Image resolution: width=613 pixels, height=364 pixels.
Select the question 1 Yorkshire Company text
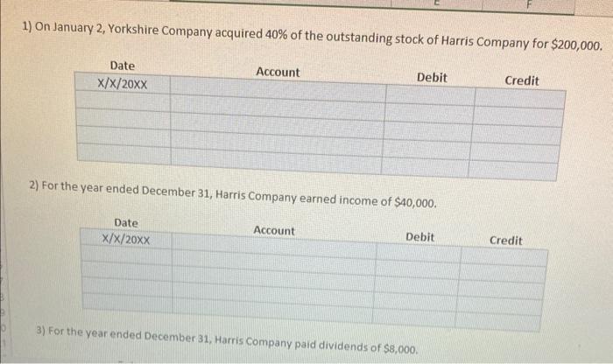tap(312, 36)
